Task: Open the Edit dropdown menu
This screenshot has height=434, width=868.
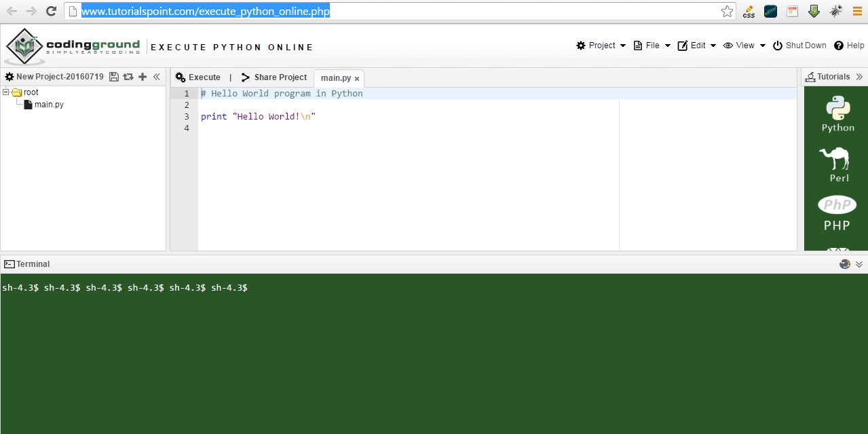Action: click(x=696, y=46)
